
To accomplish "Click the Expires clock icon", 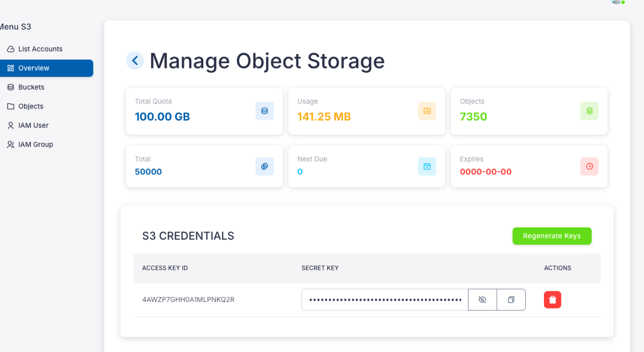I will pyautogui.click(x=589, y=167).
